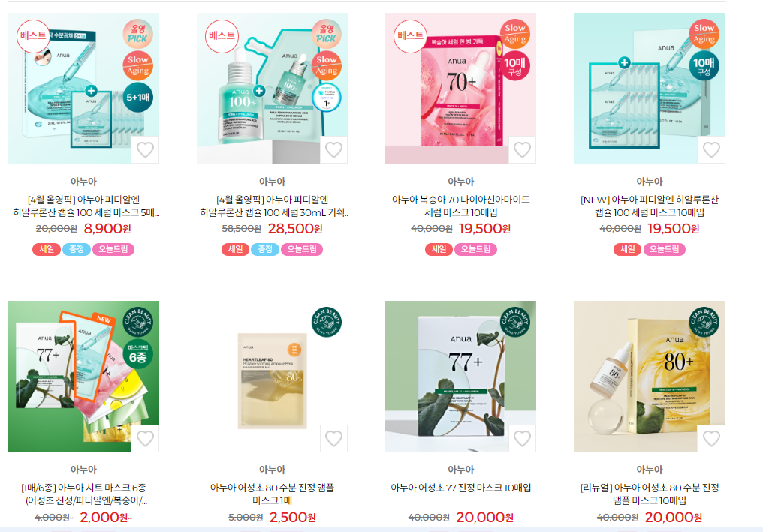The width and height of the screenshot is (763, 532).
Task: Open 아누아 brand name above 시트 마스크 6종
Action: tap(83, 470)
